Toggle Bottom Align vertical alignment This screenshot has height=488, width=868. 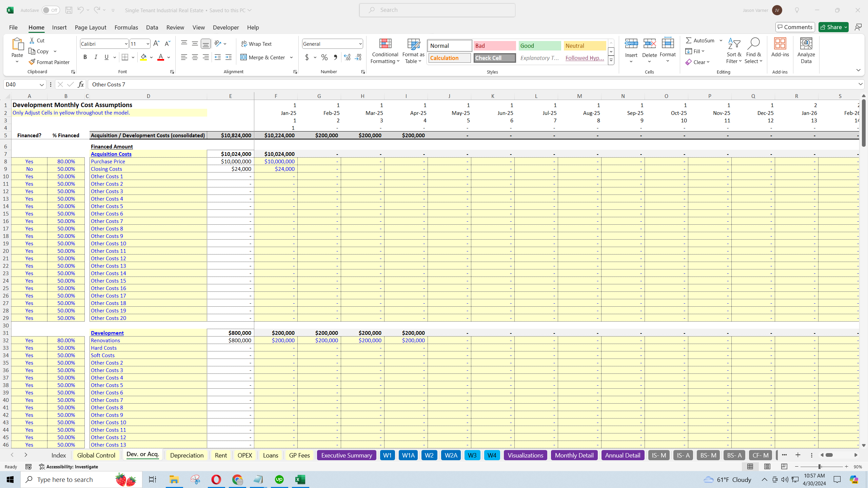pos(206,43)
